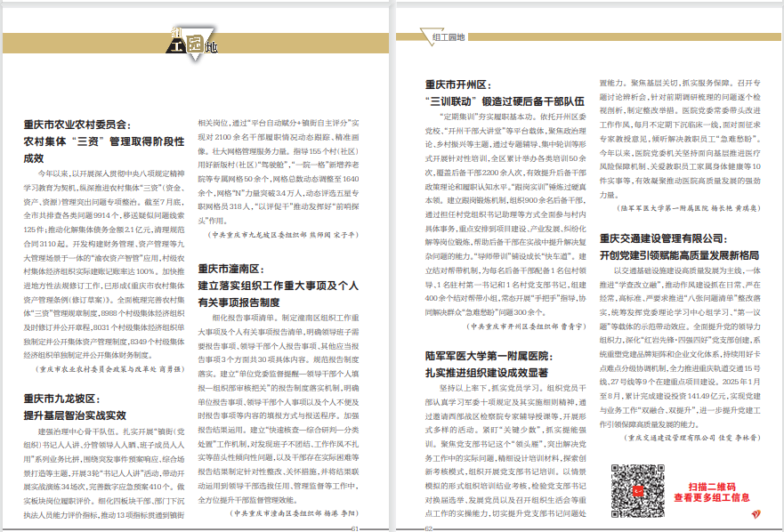This screenshot has height=532, width=784.
Task: Click page number 62 at the bottom
Action: pyautogui.click(x=428, y=527)
